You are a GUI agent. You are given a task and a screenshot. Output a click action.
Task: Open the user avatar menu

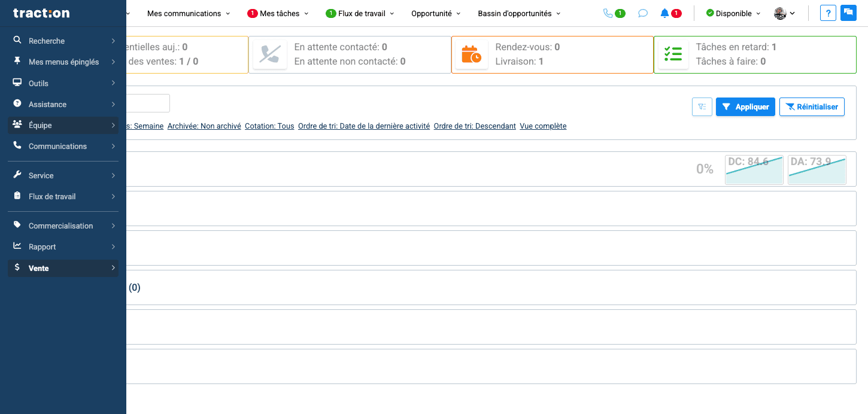point(784,13)
